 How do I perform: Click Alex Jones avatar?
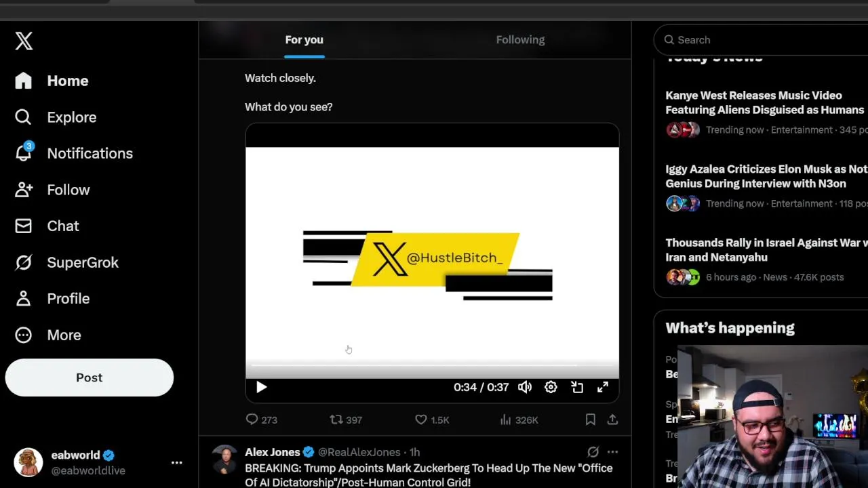[x=224, y=460]
